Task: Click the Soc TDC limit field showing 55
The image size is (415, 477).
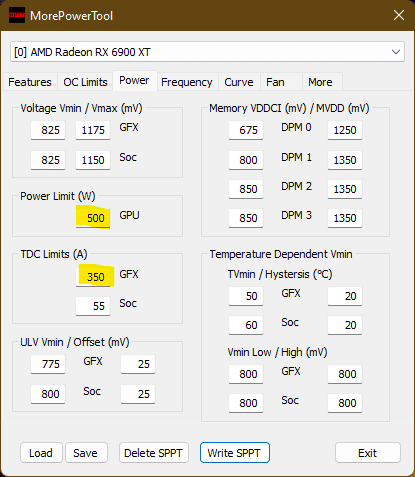Action: tap(93, 306)
